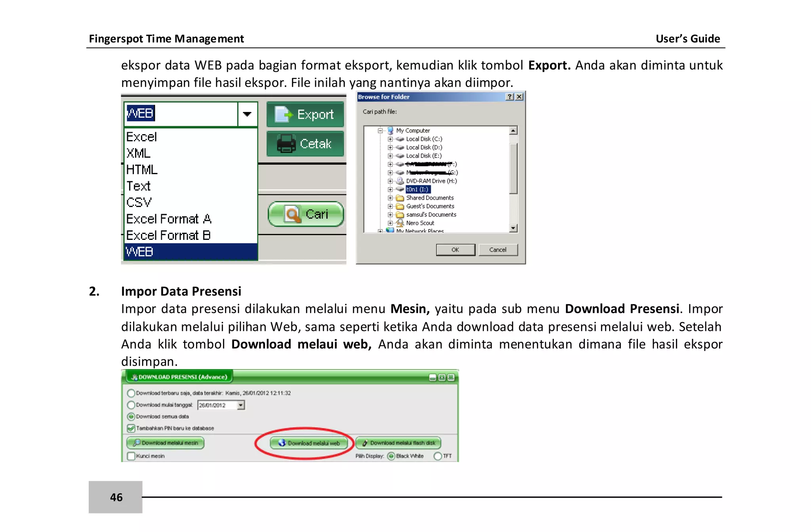Select highlighted WEB option in list

pyautogui.click(x=190, y=252)
